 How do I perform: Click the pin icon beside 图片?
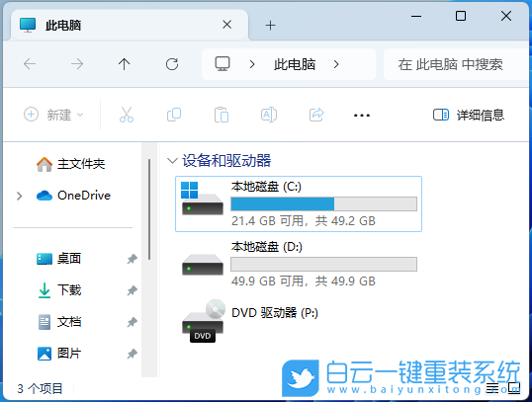(132, 354)
